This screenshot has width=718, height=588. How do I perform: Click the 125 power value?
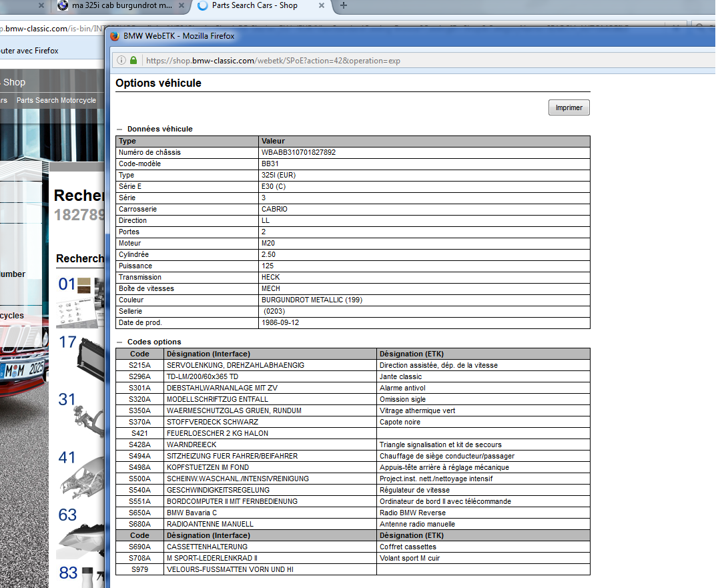click(x=268, y=266)
